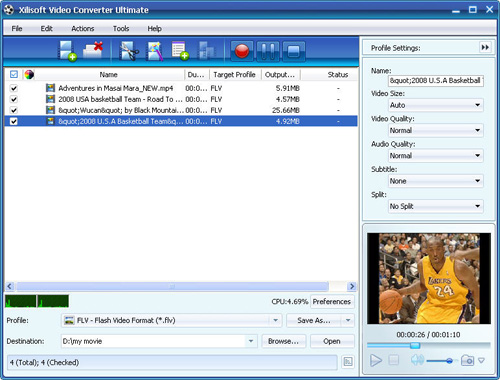Open the Split dropdown

[436, 206]
